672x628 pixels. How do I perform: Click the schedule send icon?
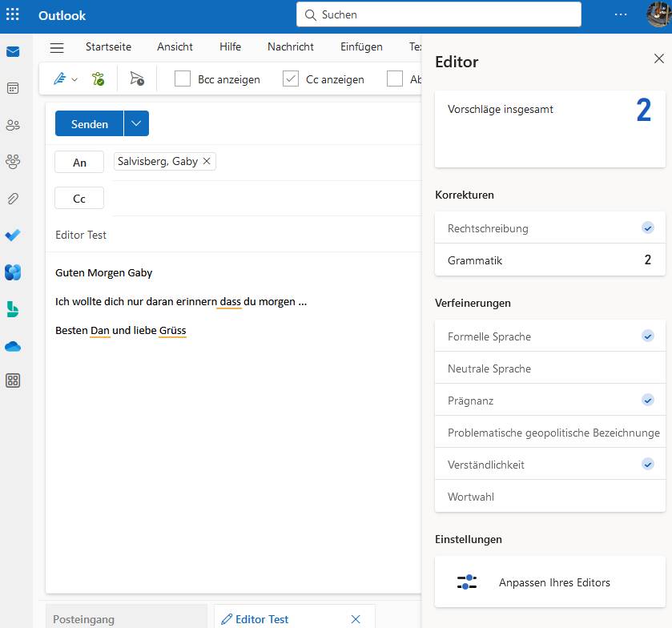(x=137, y=78)
